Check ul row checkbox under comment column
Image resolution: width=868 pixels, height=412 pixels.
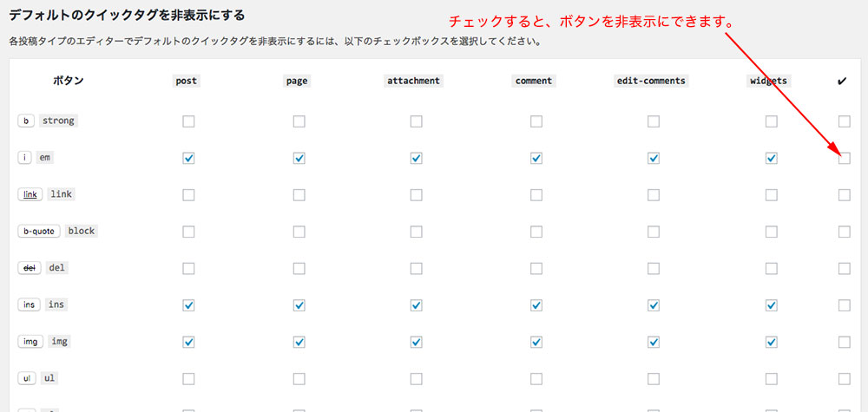[x=536, y=379]
